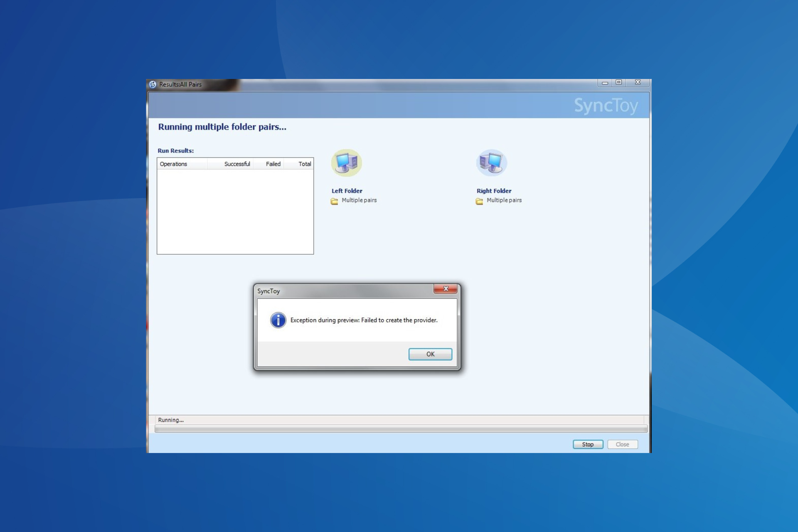The image size is (798, 532).
Task: Close the Results:All Pairs window
Action: click(638, 82)
